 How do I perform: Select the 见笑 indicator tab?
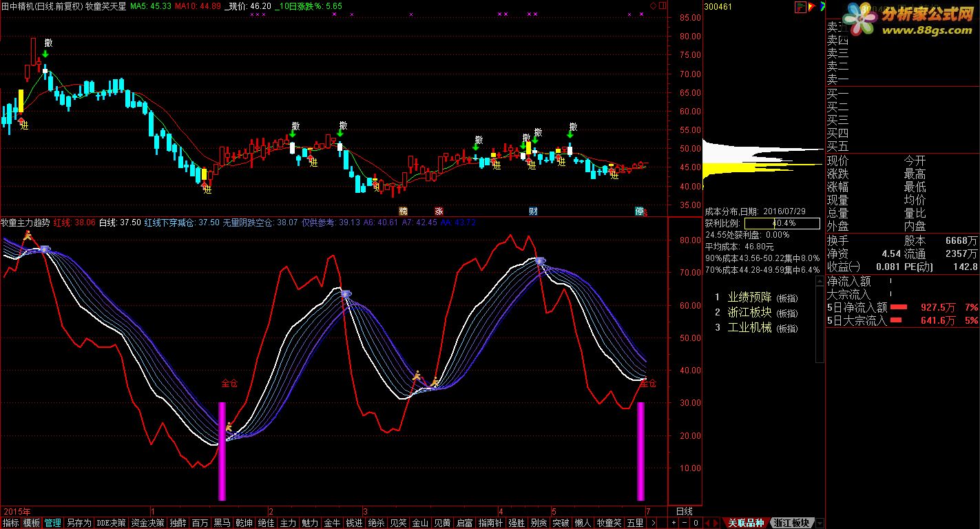[x=398, y=523]
